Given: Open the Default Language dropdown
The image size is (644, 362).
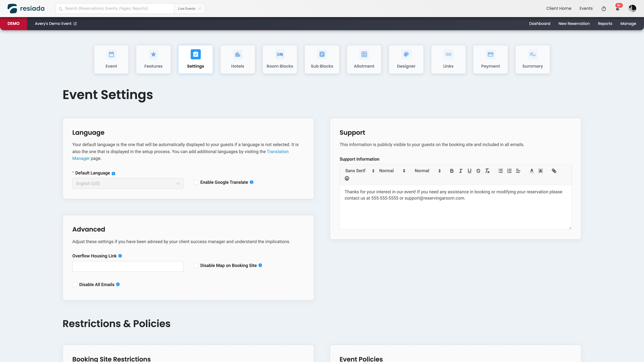Looking at the screenshot, I should coord(128,183).
